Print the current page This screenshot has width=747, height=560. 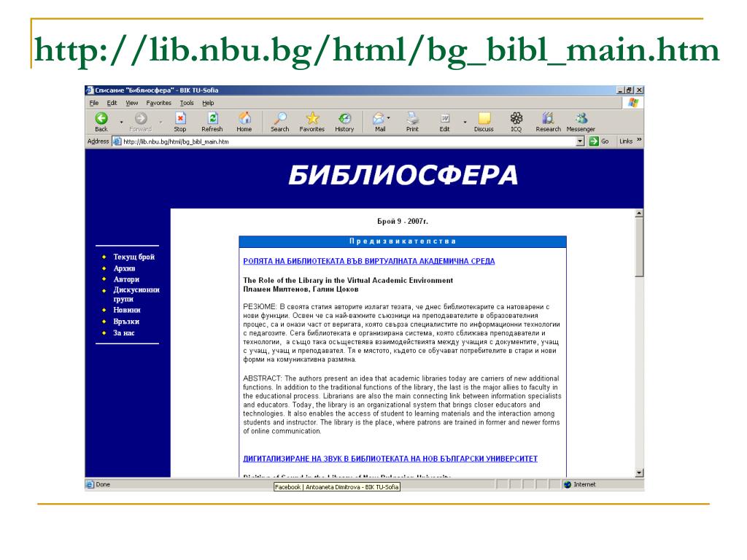pos(413,122)
